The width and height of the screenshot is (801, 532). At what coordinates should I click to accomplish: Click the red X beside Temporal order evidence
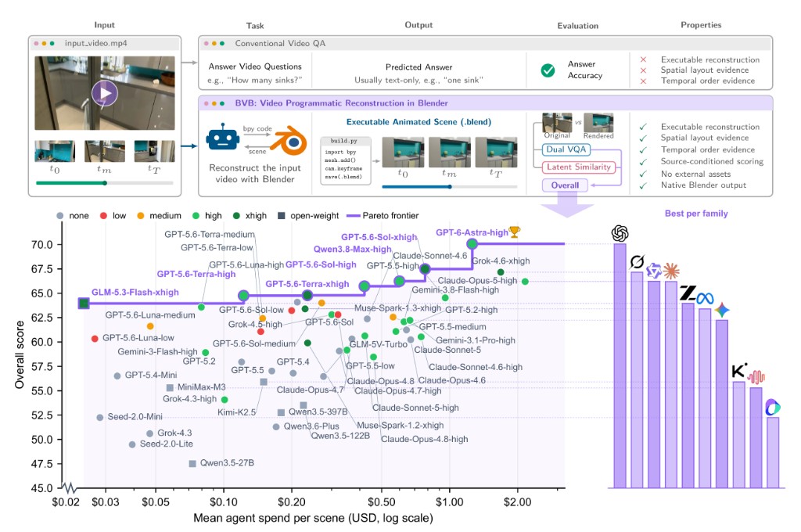(x=643, y=81)
